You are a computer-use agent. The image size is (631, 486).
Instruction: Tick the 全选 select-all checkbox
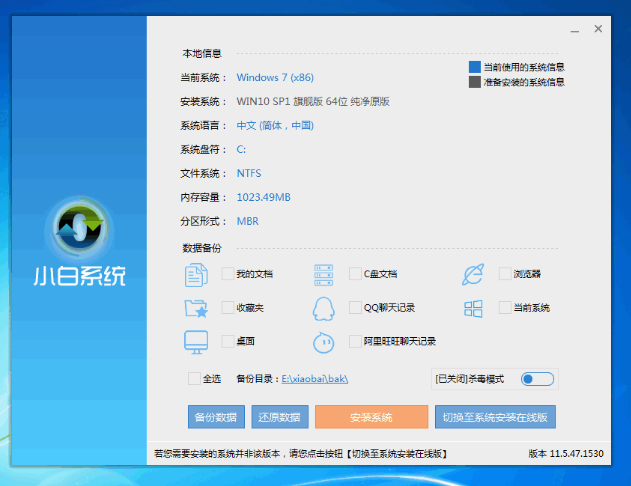click(x=194, y=379)
